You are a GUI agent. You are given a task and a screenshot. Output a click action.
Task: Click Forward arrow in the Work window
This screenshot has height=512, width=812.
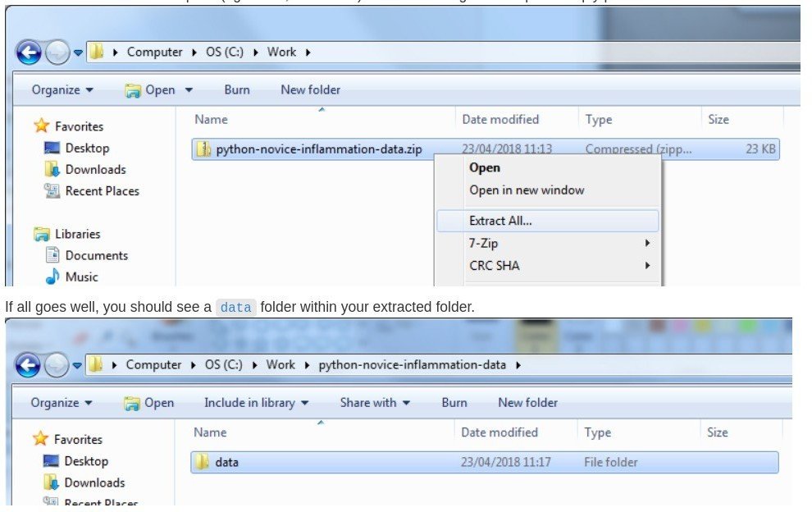[57, 53]
